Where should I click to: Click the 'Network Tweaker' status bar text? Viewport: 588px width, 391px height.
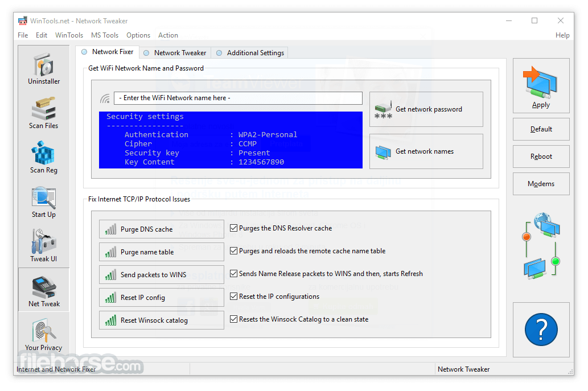[463, 369]
